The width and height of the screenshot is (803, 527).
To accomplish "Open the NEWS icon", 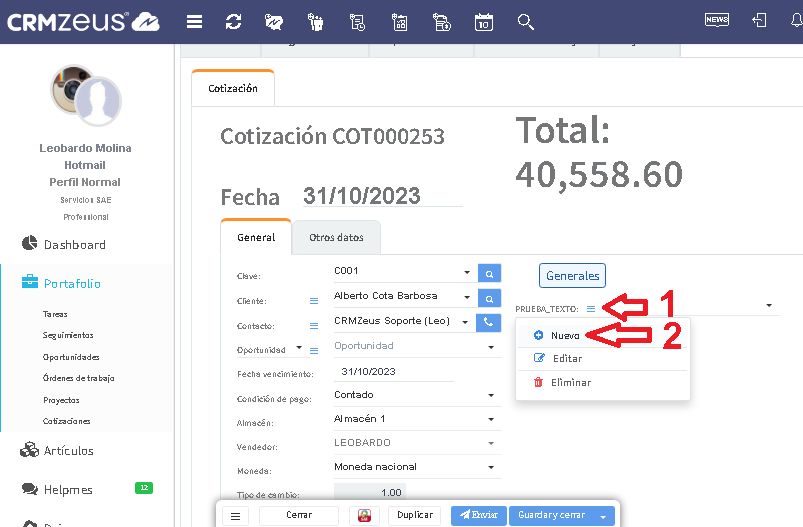I will pyautogui.click(x=717, y=20).
